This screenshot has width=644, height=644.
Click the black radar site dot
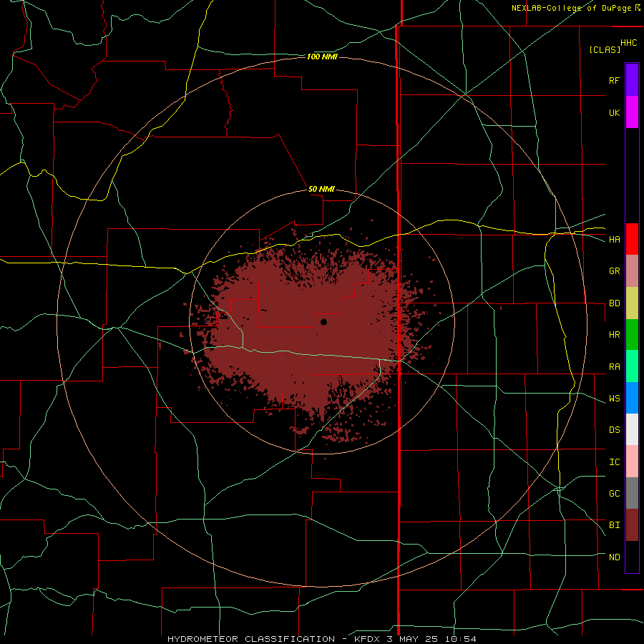(323, 321)
